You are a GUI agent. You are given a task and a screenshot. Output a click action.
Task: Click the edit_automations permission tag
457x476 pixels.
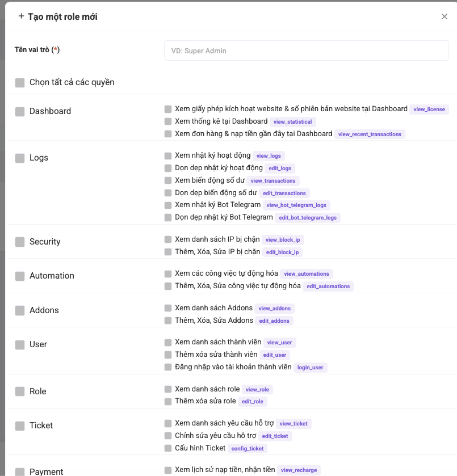click(x=328, y=287)
